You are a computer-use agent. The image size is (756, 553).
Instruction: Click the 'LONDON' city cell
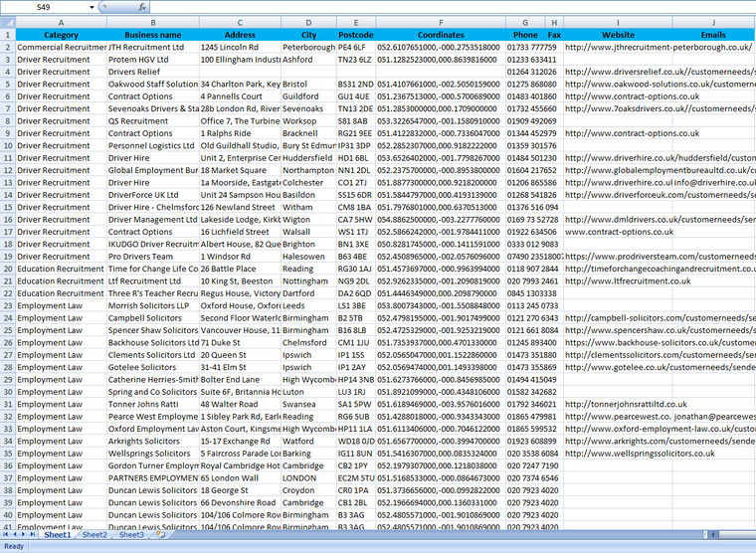click(308, 477)
